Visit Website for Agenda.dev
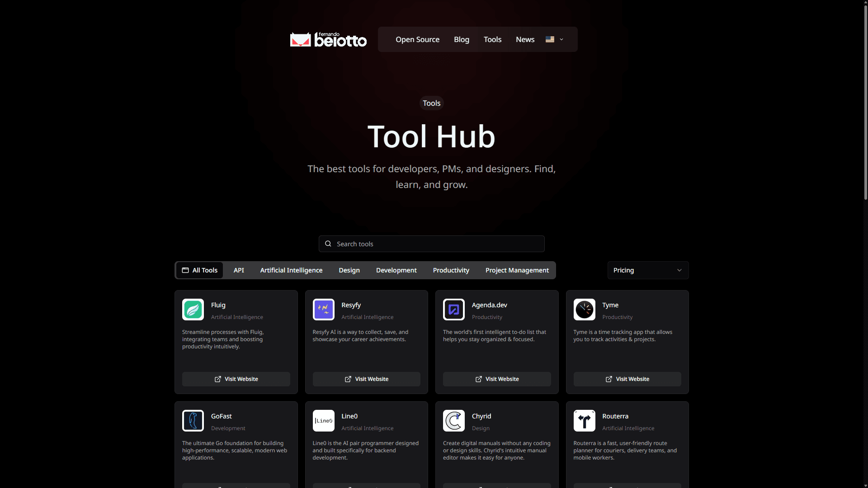Image resolution: width=868 pixels, height=488 pixels. coord(497,379)
